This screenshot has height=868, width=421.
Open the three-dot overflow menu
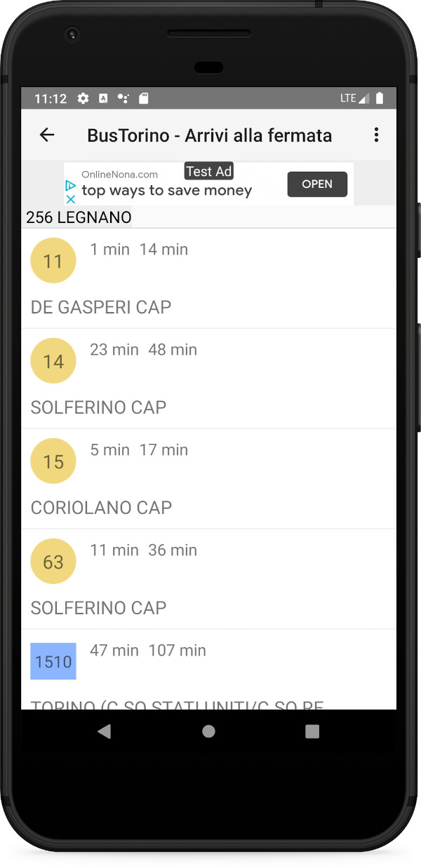click(x=376, y=135)
